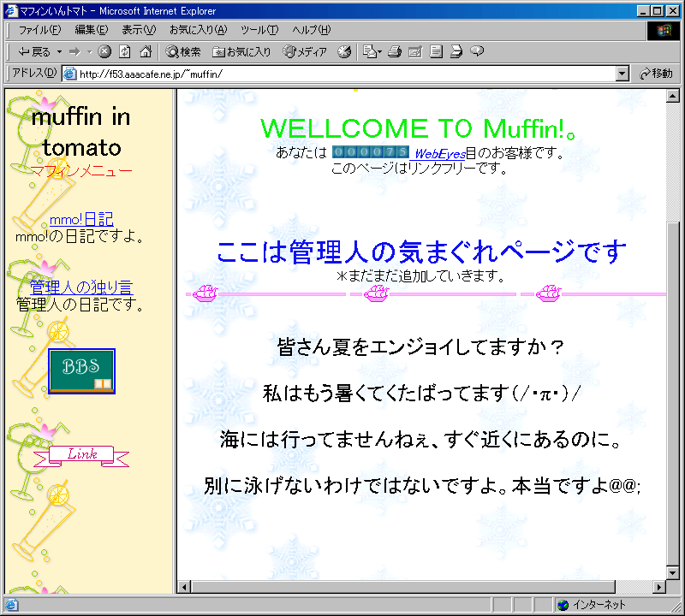Click text 皆さん夏をエンジョイしてますか？
685x616 pixels.
tap(421, 347)
